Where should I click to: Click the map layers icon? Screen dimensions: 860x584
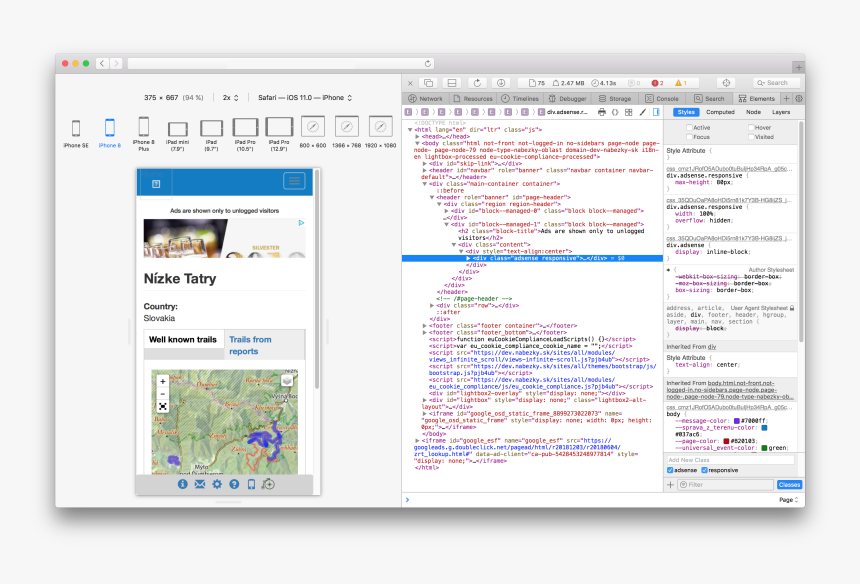(287, 381)
